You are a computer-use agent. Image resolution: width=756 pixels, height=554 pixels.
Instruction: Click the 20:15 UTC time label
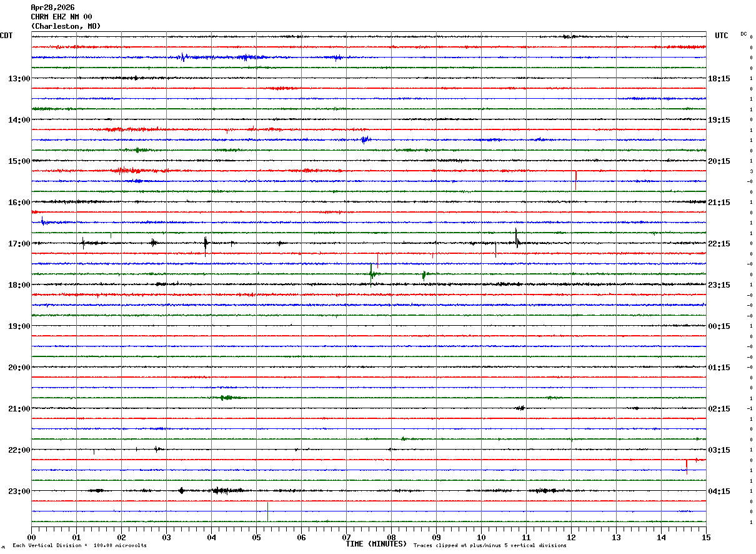[719, 161]
